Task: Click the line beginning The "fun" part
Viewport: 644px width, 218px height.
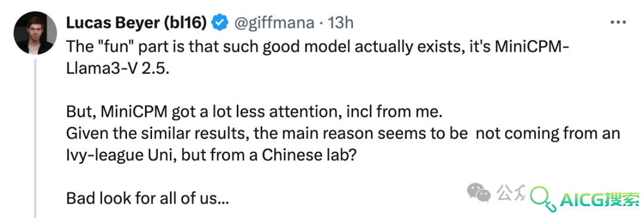Action: (317, 46)
